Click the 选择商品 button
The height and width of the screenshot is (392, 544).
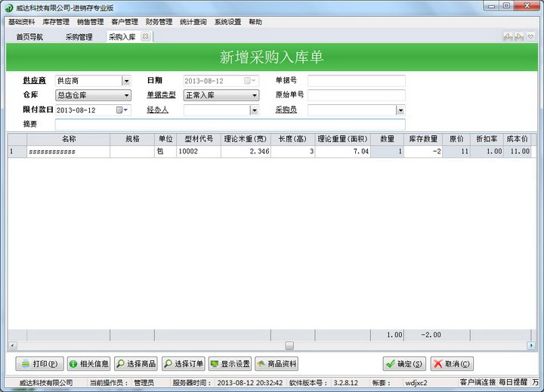pyautogui.click(x=136, y=363)
